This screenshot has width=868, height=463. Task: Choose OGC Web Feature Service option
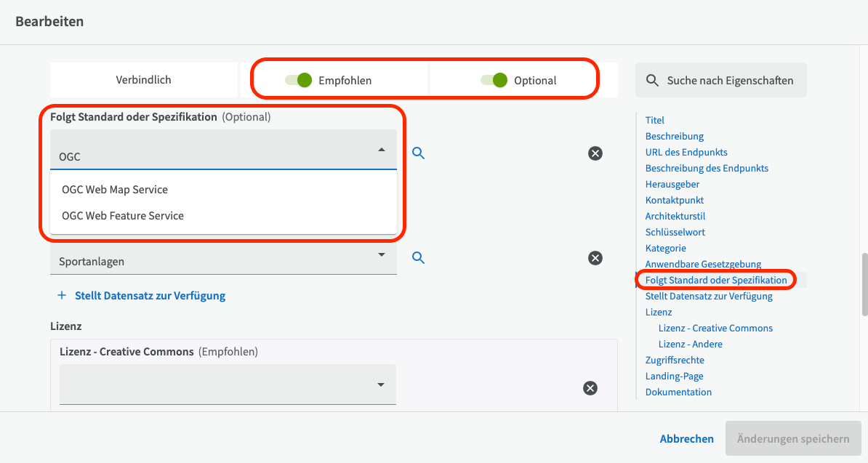pos(123,216)
